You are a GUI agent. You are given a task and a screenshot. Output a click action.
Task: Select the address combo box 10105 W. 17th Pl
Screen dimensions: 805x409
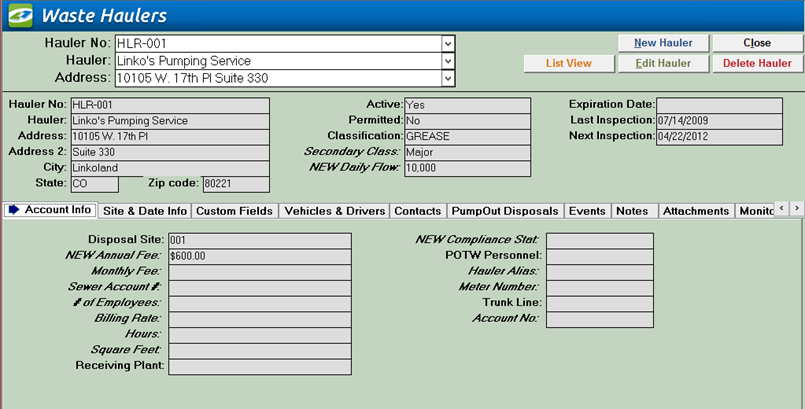point(285,79)
